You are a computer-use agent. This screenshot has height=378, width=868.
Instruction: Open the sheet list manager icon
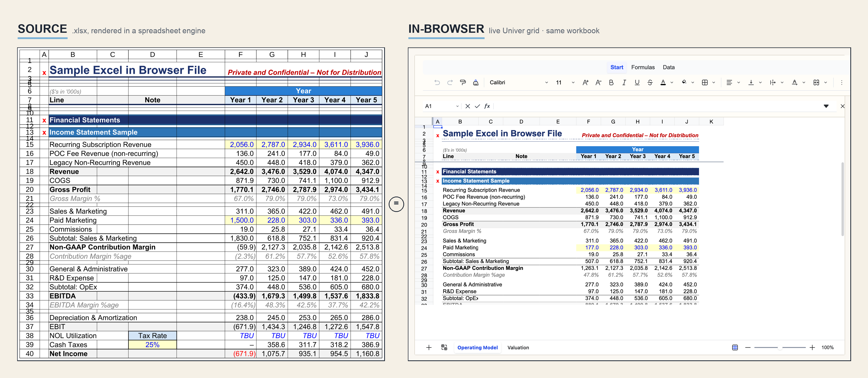pos(444,347)
